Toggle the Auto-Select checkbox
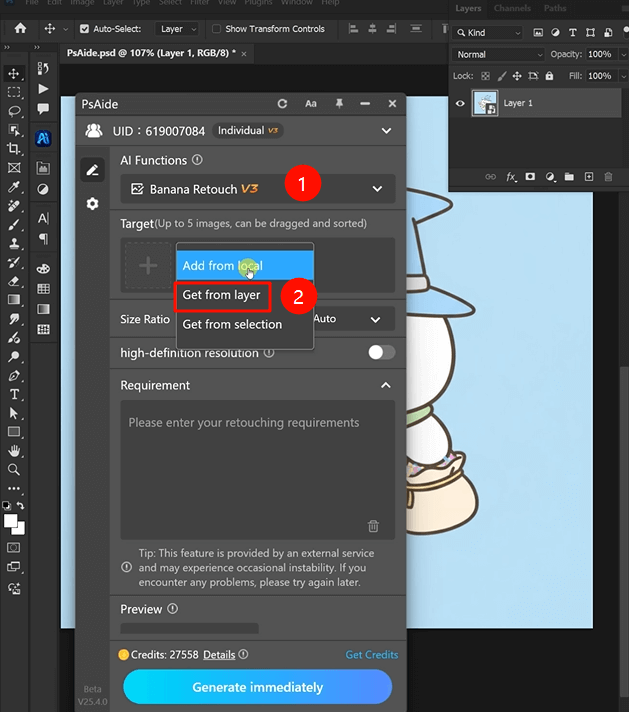 pyautogui.click(x=85, y=29)
